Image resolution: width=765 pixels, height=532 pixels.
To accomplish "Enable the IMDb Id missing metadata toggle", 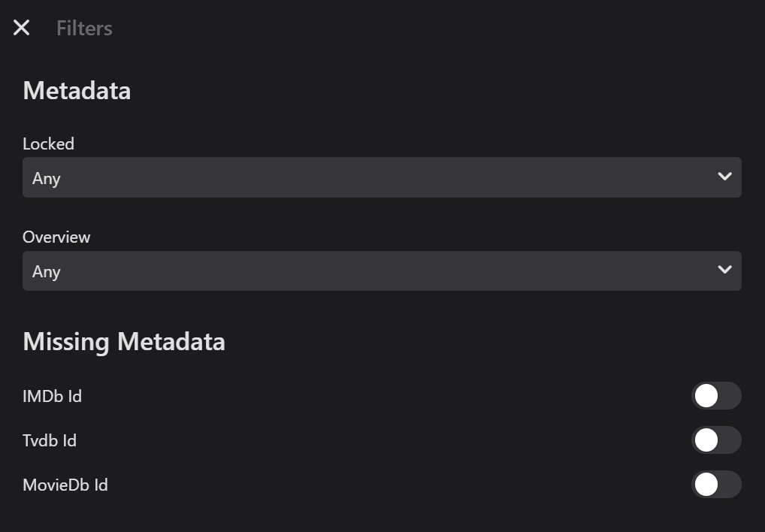I will [x=716, y=396].
